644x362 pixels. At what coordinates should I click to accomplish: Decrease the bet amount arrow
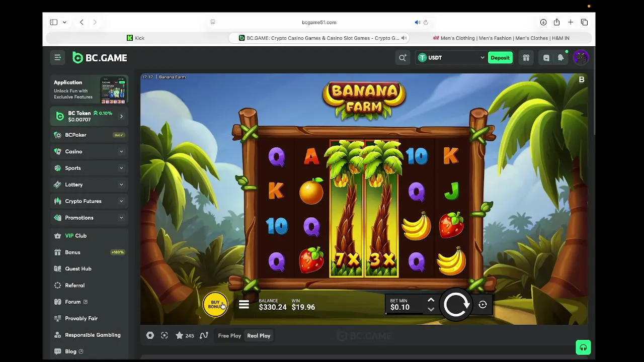pos(431,309)
